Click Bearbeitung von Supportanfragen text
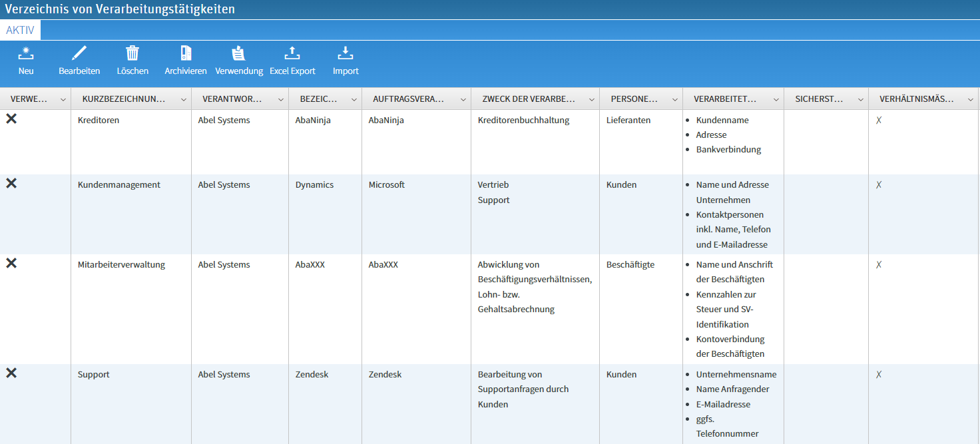Image resolution: width=980 pixels, height=444 pixels. pos(523,382)
